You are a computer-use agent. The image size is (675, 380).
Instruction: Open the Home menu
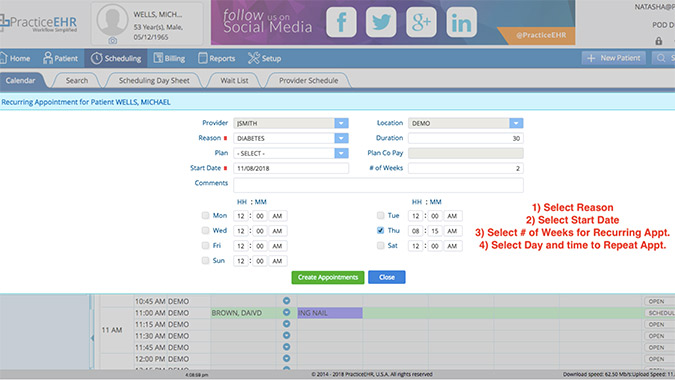pyautogui.click(x=15, y=58)
